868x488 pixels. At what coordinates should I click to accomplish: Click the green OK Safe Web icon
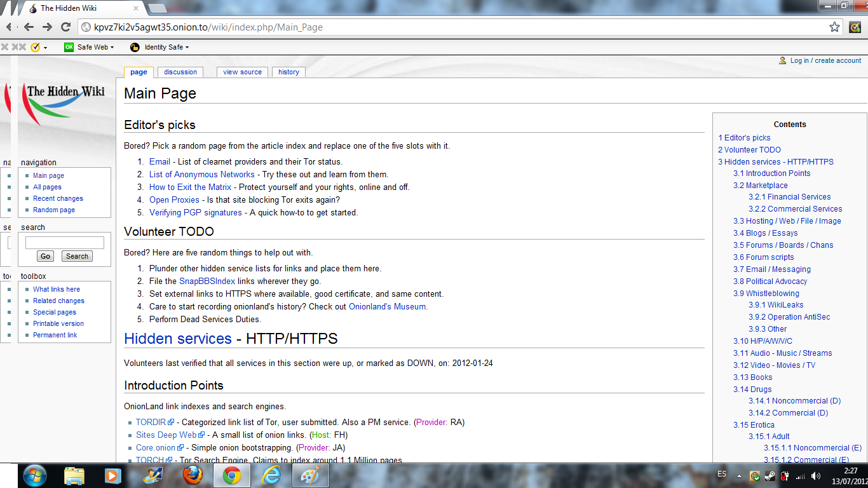pyautogui.click(x=69, y=47)
